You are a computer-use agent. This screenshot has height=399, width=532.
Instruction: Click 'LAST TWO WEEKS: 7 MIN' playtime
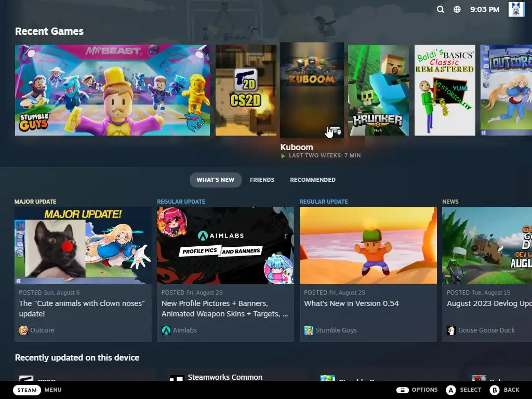pos(324,155)
